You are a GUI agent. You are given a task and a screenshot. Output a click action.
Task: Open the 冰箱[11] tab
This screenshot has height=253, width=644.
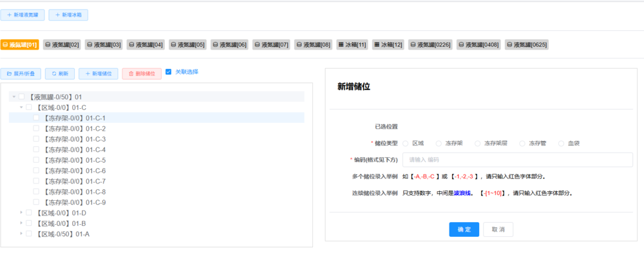tap(352, 45)
